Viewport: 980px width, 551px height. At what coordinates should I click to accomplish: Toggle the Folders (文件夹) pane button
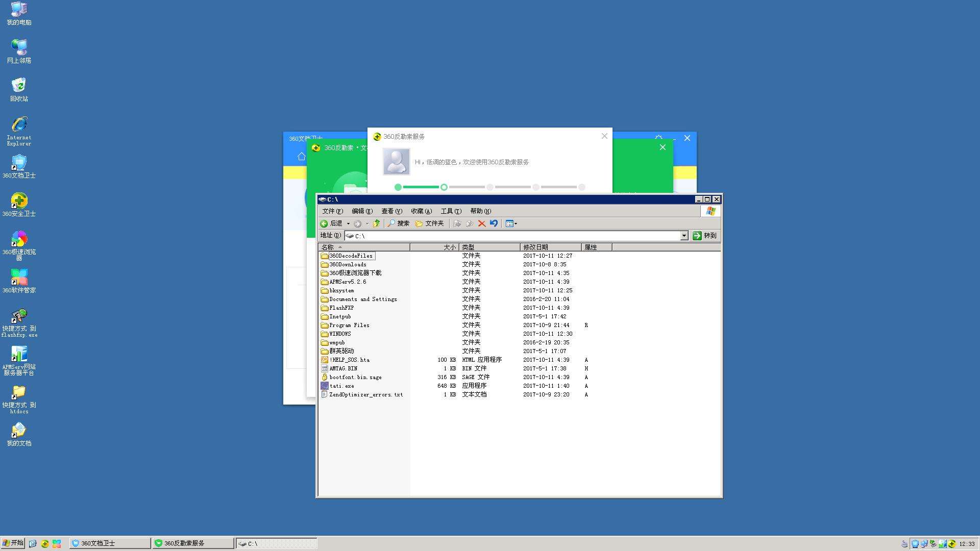click(430, 223)
